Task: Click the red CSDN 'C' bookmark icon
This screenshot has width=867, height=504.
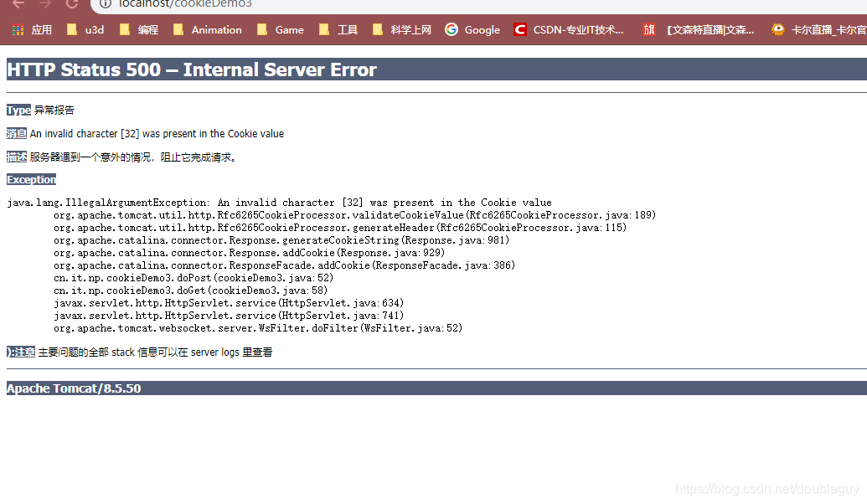Action: 519,29
